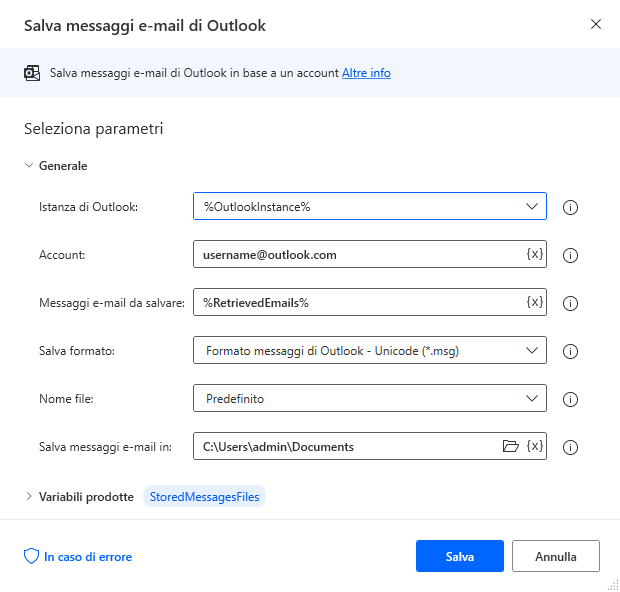This screenshot has width=620, height=592.
Task: Collapse the Generale section
Action: click(28, 165)
